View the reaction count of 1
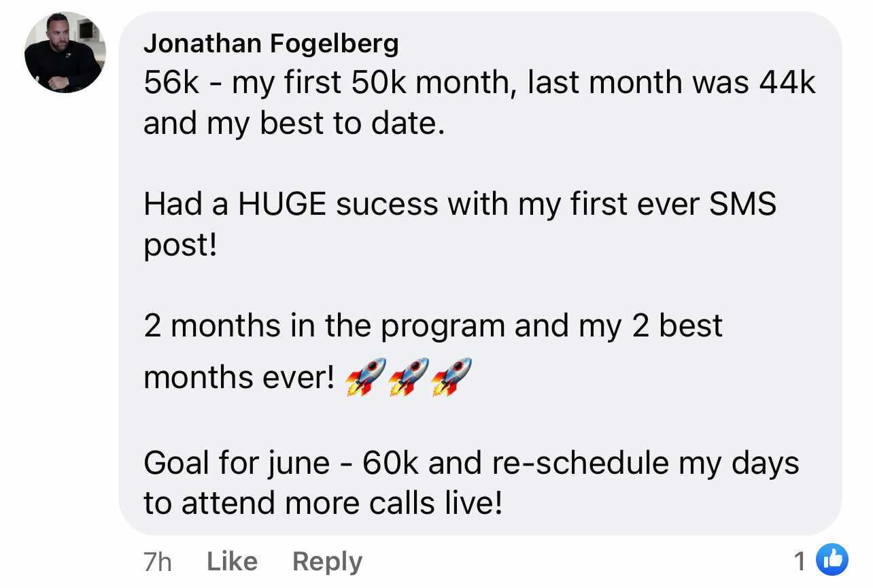Screen dimensions: 873x588 [800, 561]
